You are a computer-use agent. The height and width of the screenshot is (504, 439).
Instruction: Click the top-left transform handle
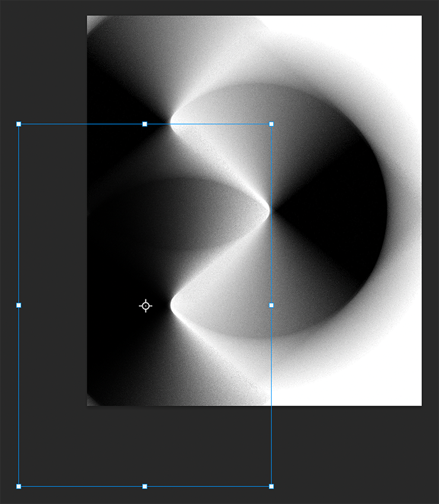pos(19,124)
